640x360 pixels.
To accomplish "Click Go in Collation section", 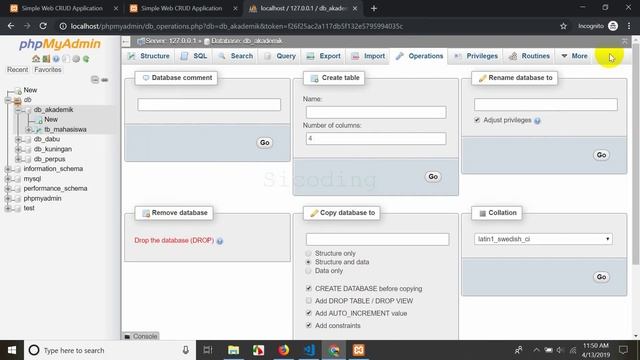I will coord(601,277).
